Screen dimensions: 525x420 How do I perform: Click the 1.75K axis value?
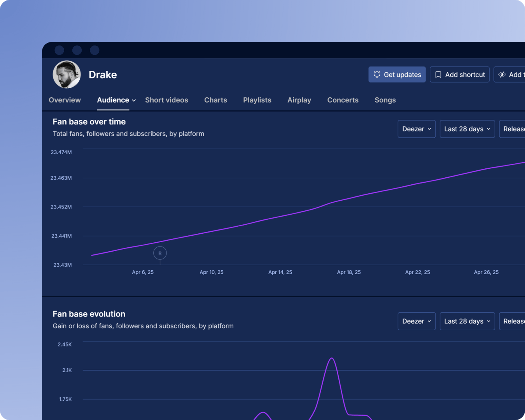(x=65, y=399)
